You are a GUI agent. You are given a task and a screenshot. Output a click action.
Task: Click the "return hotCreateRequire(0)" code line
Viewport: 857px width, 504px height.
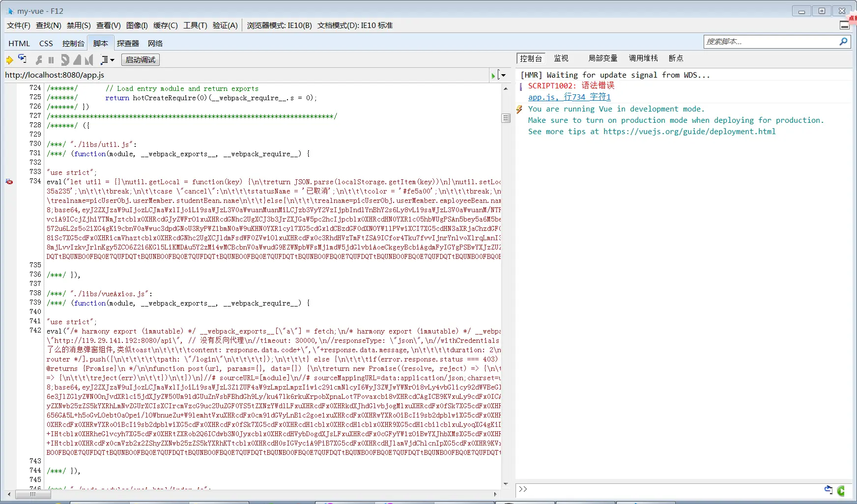tap(211, 98)
